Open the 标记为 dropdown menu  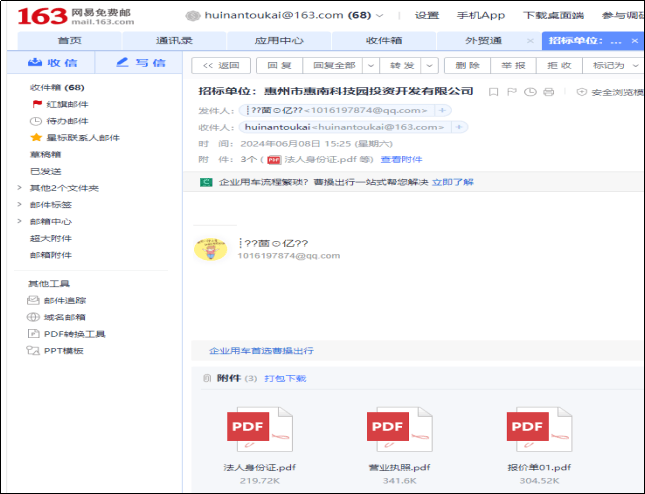point(614,65)
